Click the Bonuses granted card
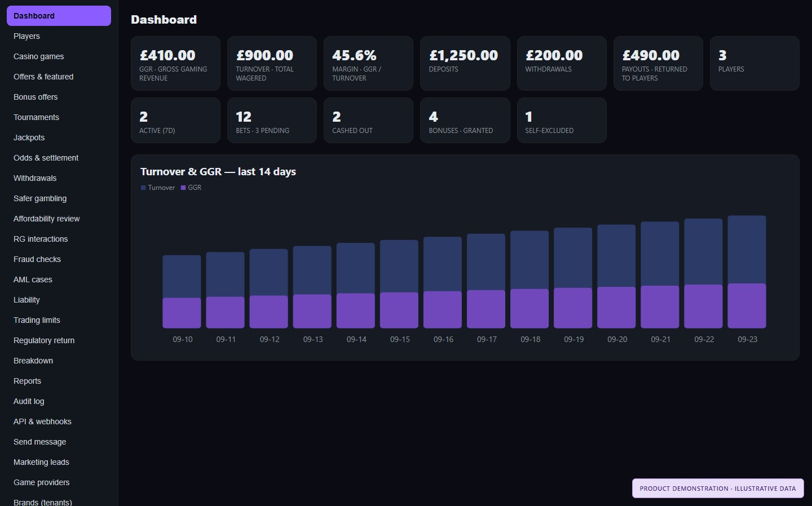812x506 pixels. pos(465,121)
